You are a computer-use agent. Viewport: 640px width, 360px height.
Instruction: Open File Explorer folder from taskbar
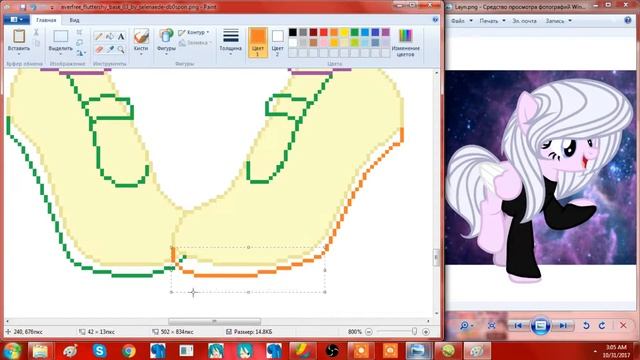(40, 351)
